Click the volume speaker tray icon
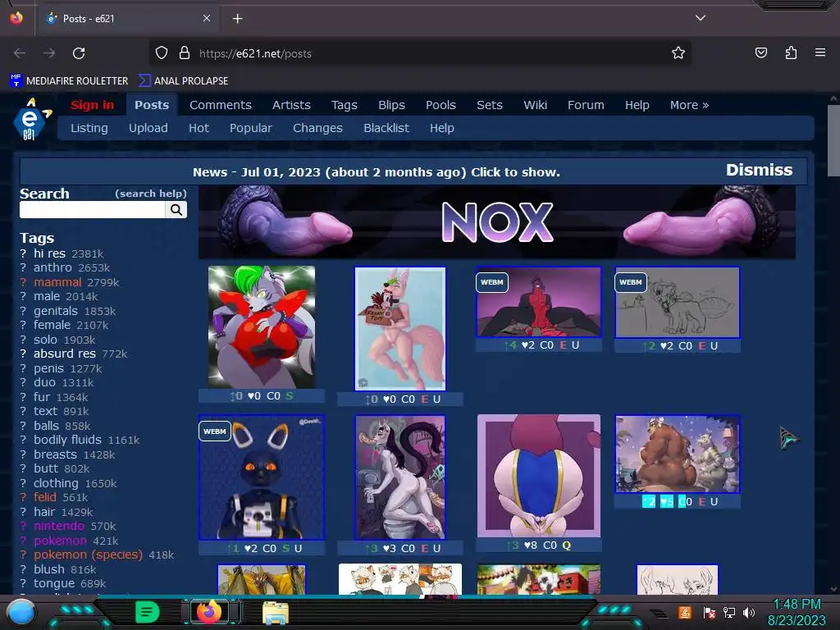840x630 pixels. [749, 612]
